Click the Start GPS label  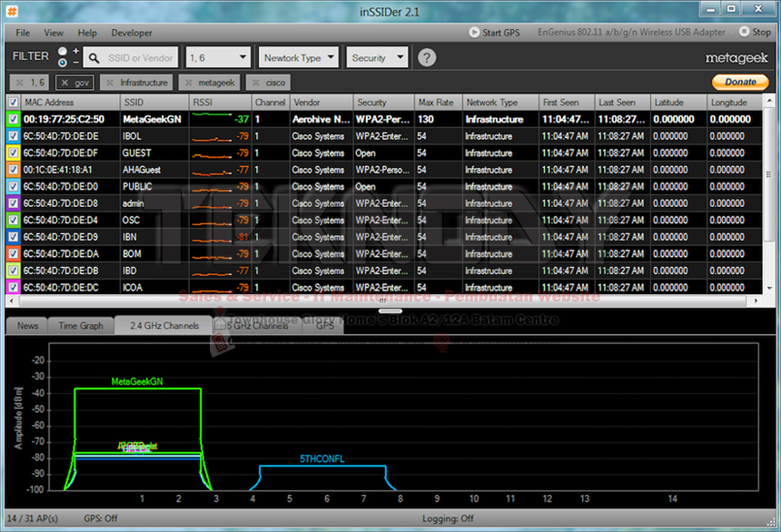pos(501,33)
